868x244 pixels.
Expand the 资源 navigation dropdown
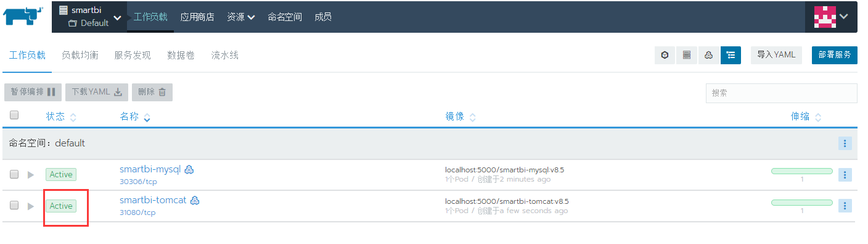point(241,17)
